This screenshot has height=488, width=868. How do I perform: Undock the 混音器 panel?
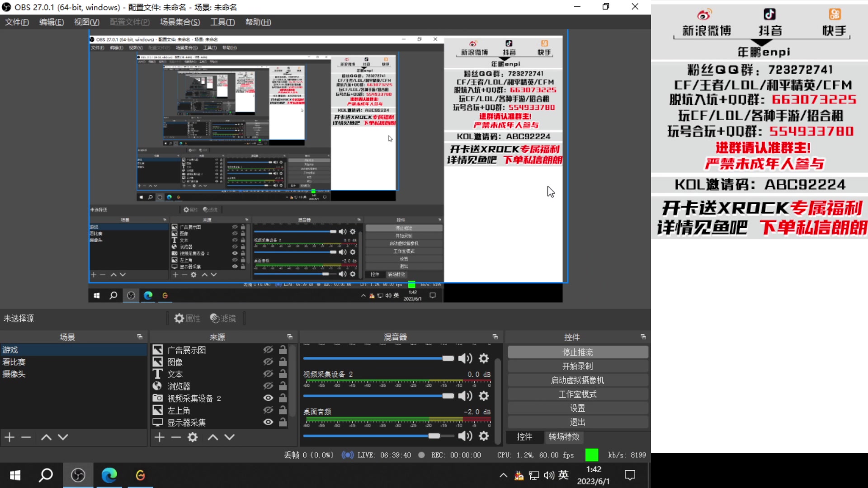pyautogui.click(x=495, y=337)
